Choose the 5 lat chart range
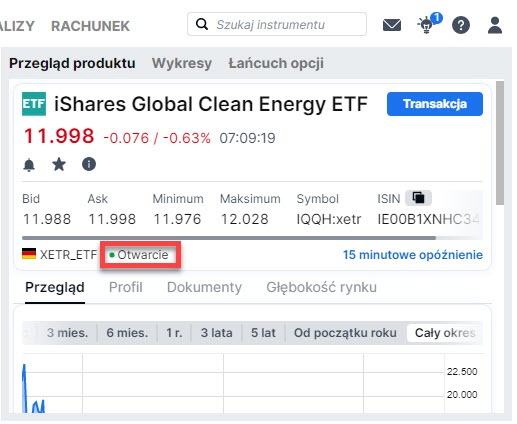The image size is (517, 424). pos(263,333)
